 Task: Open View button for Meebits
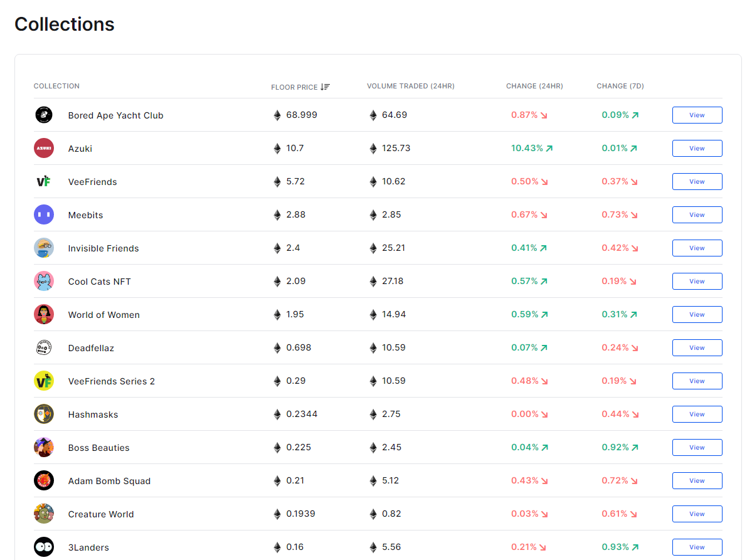(697, 215)
